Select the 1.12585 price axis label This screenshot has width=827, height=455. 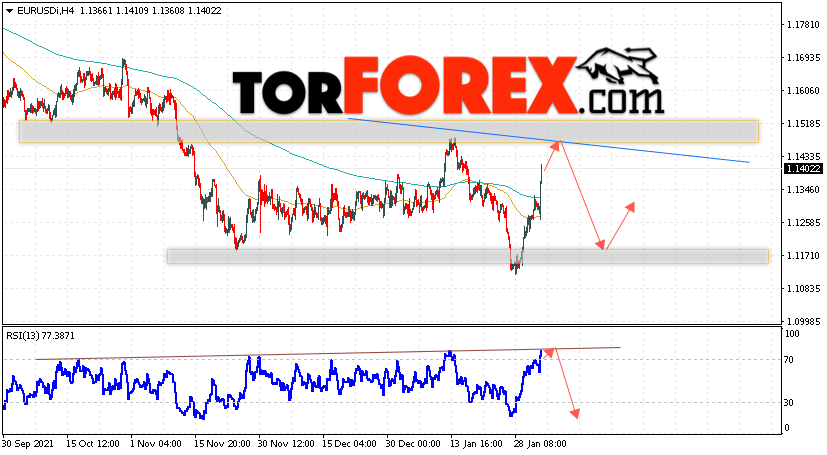[803, 222]
